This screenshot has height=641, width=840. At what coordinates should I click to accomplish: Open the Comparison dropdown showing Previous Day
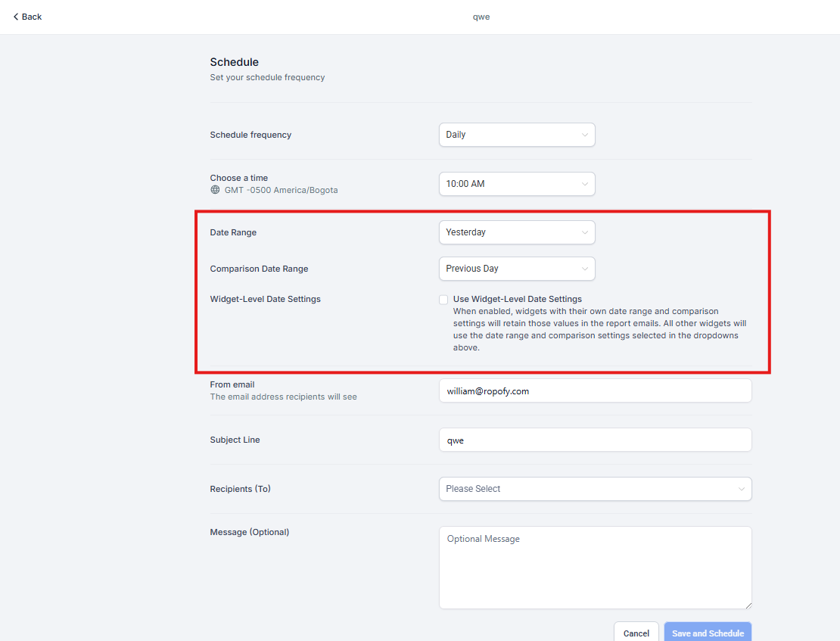[509, 269]
